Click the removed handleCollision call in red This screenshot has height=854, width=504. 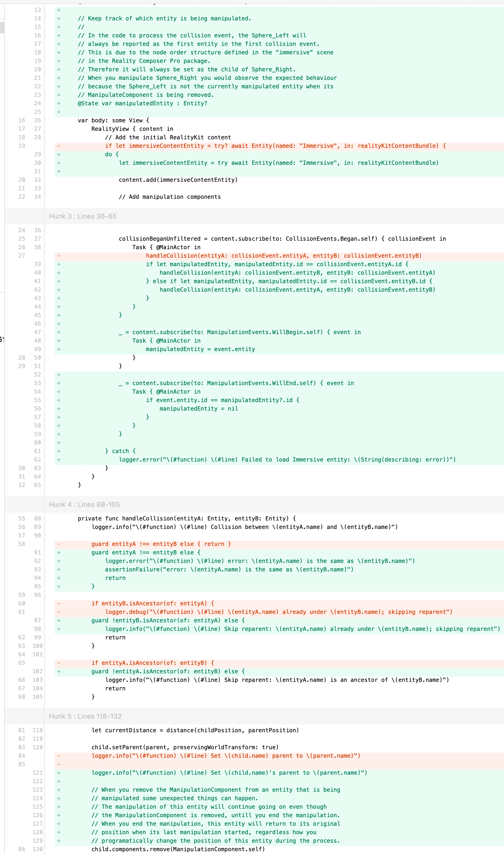284,256
